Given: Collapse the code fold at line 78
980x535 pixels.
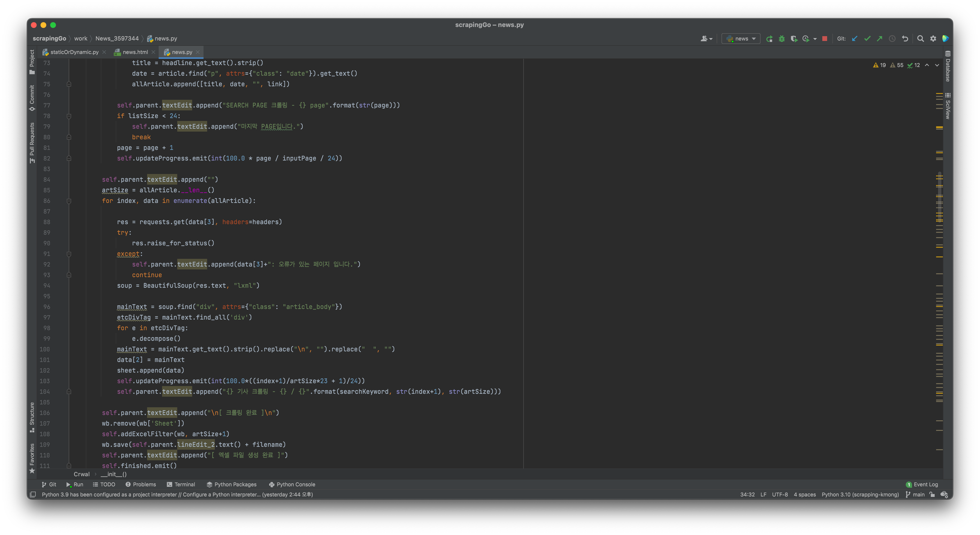Looking at the screenshot, I should [69, 116].
